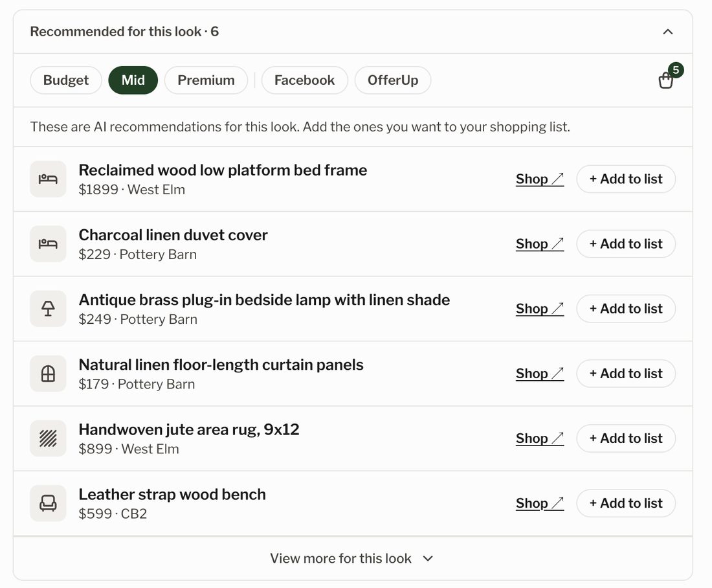Click the Recommended for this look heading
This screenshot has height=588, width=712.
124,32
